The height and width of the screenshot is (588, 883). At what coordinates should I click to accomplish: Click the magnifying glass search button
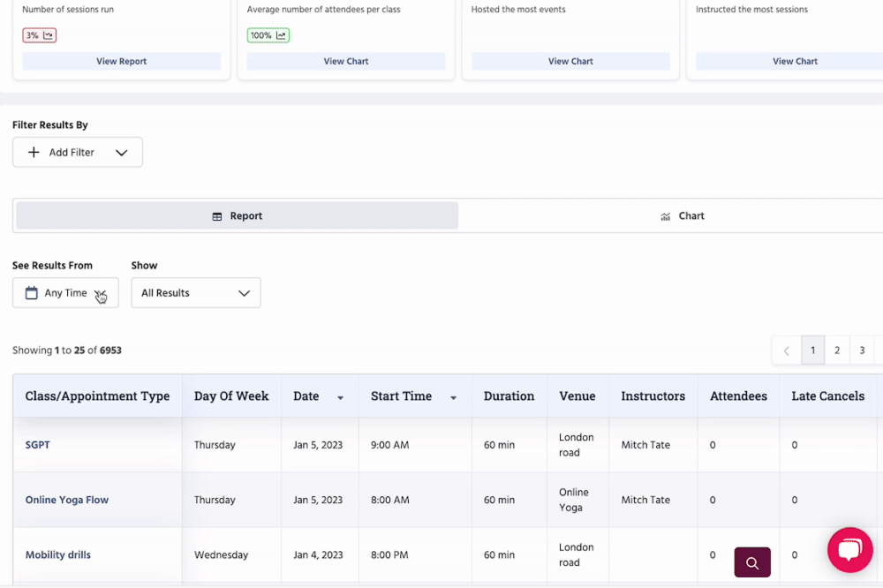(x=751, y=562)
